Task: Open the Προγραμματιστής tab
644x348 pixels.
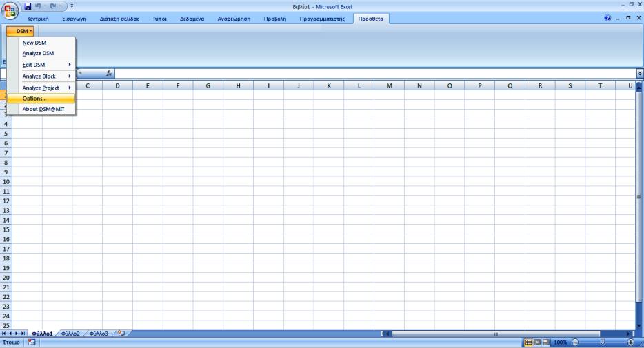Action: pyautogui.click(x=322, y=19)
